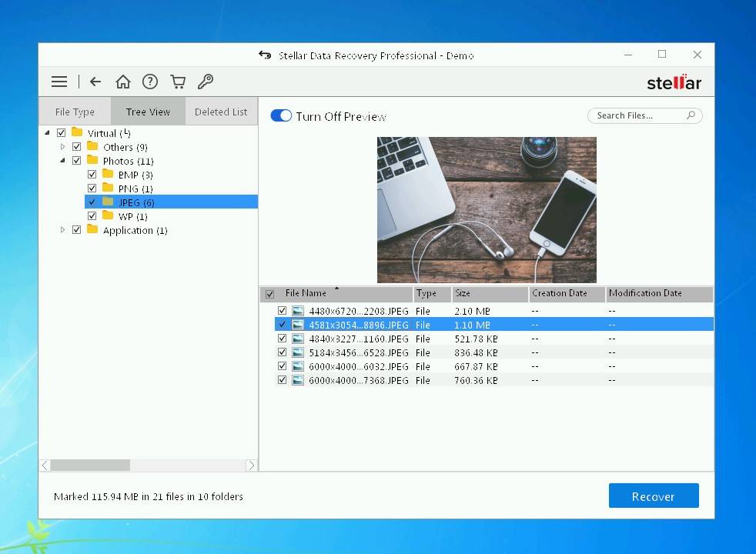The height and width of the screenshot is (554, 756).
Task: Select the PNG (1) tree label
Action: (135, 189)
